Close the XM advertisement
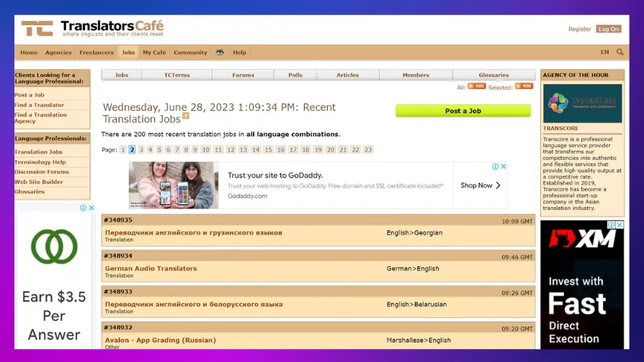 coord(620,224)
